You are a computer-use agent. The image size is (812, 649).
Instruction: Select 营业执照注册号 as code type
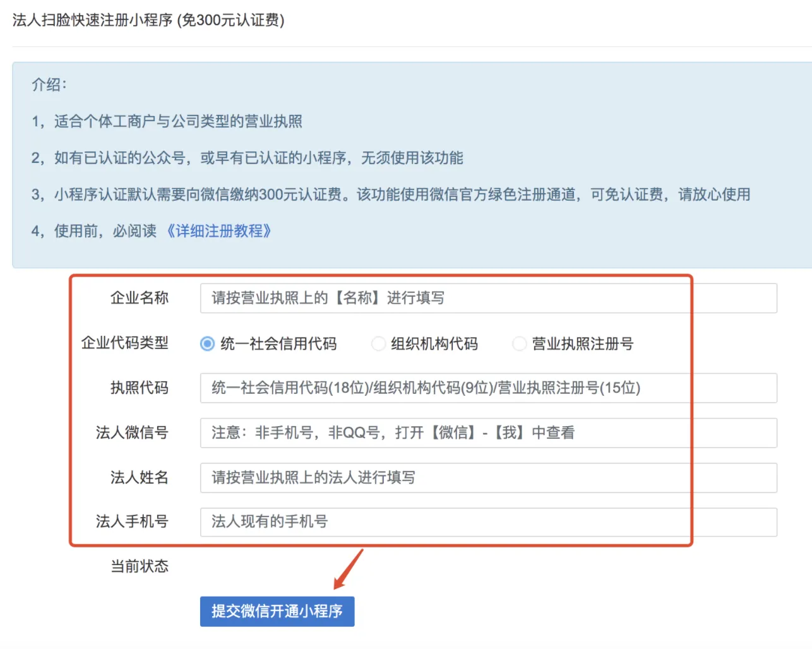tap(519, 343)
